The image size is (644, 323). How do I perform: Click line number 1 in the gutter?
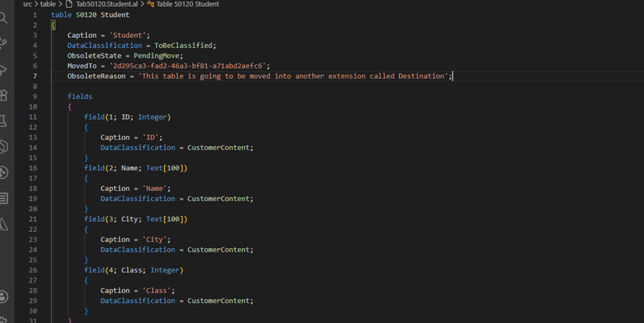click(35, 15)
